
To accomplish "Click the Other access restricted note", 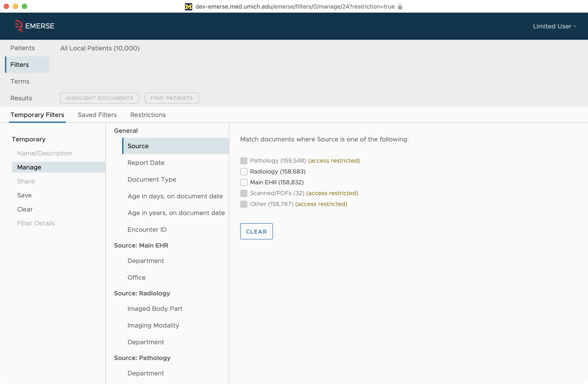I will (x=321, y=204).
